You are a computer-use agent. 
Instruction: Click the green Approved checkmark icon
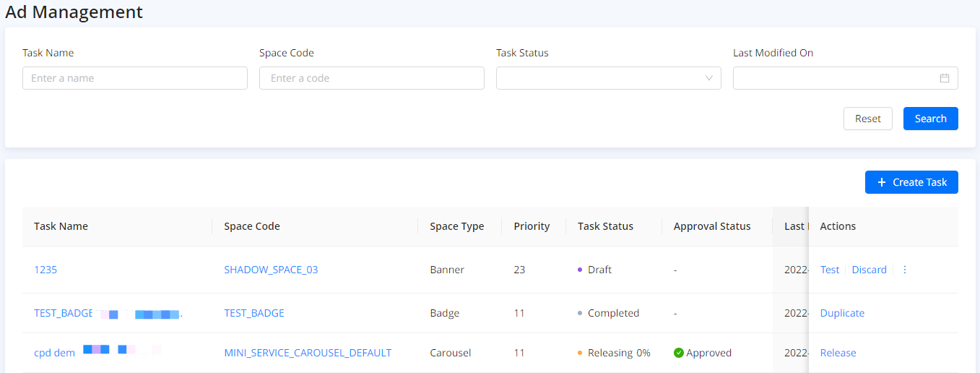678,353
